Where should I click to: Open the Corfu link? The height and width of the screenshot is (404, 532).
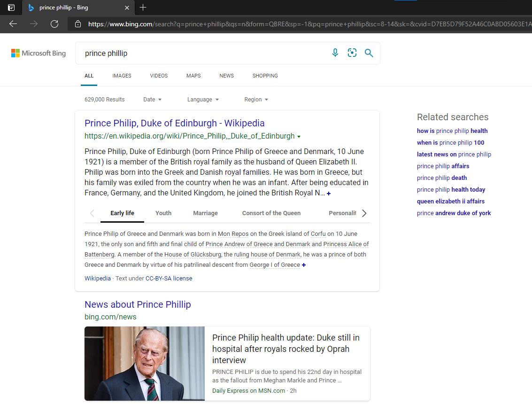[x=318, y=234]
